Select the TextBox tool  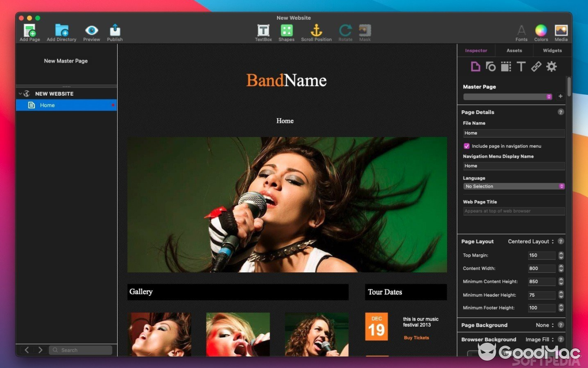click(x=263, y=31)
